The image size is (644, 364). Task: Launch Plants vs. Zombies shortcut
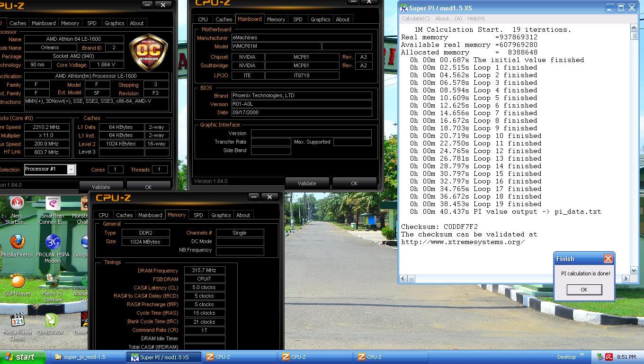[53, 288]
